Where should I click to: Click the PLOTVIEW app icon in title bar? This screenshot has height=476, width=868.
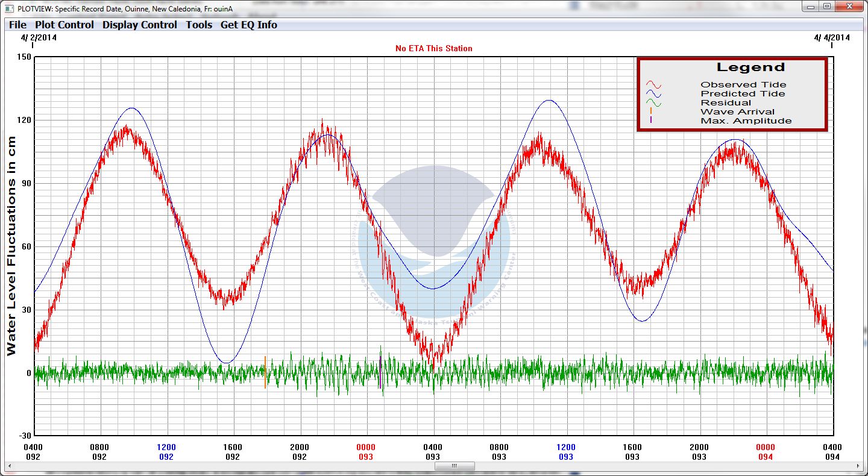[x=8, y=8]
